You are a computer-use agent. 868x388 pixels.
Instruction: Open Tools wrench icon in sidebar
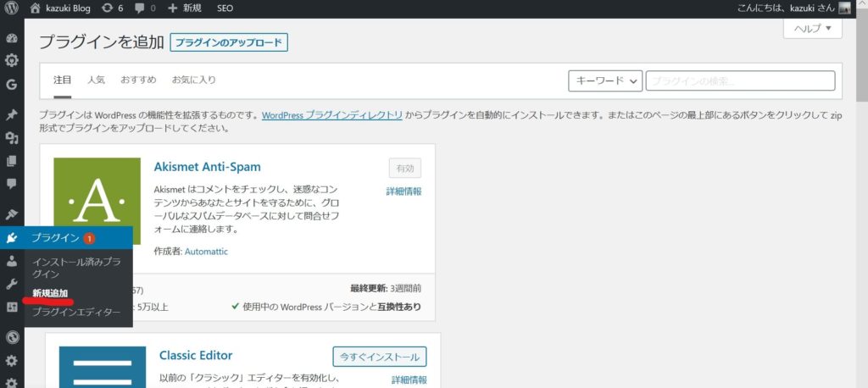click(12, 284)
